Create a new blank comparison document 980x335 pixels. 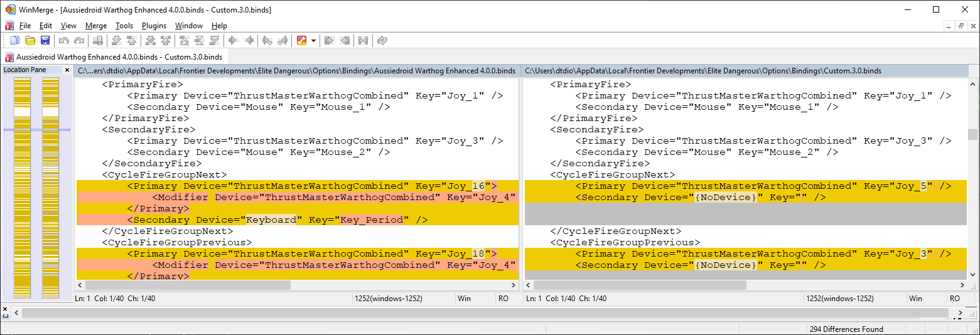point(15,41)
